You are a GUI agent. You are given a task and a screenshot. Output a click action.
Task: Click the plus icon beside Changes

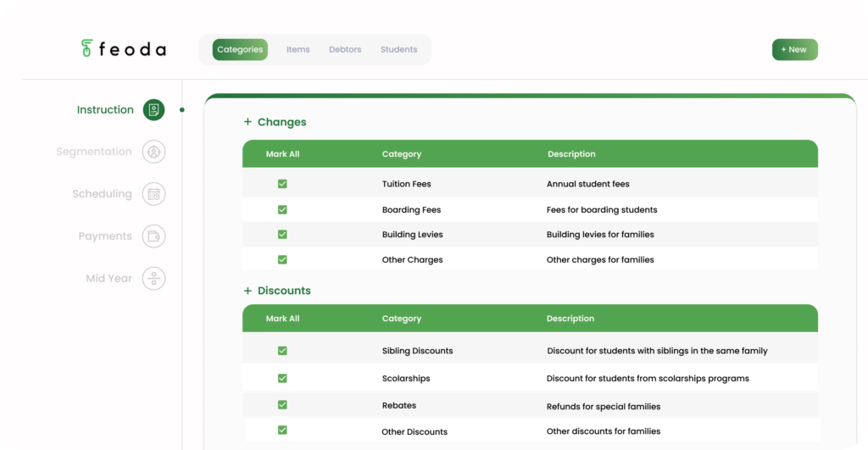click(x=248, y=122)
